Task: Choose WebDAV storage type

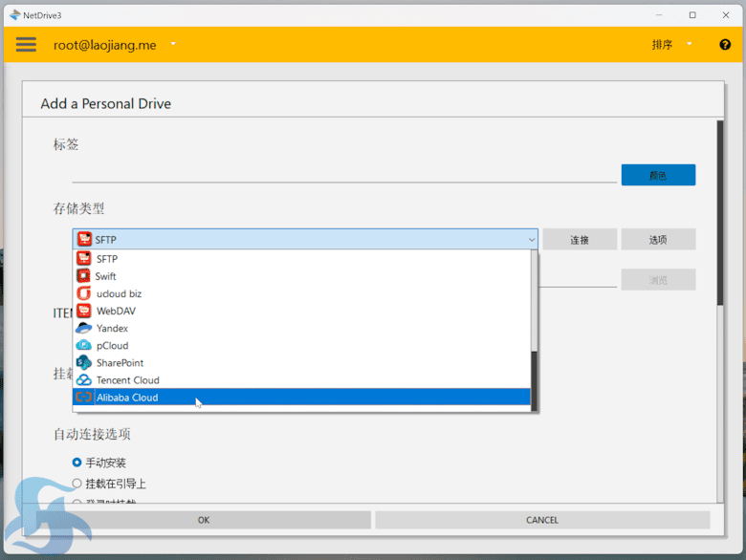Action: point(301,311)
